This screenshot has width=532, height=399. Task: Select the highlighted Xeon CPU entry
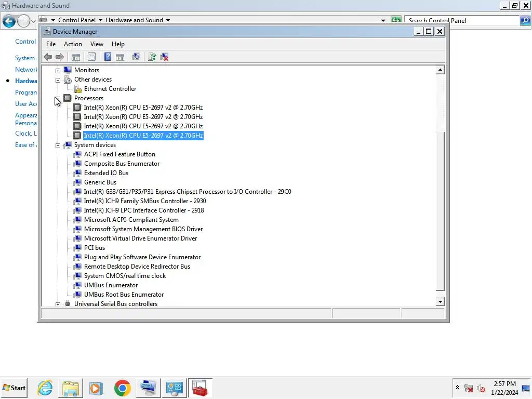pyautogui.click(x=143, y=136)
